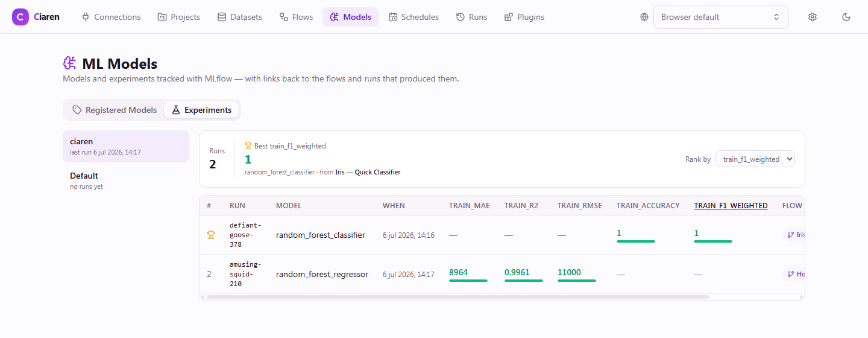Viewport: 868px width, 338px height.
Task: Click the globe language icon
Action: 644,17
